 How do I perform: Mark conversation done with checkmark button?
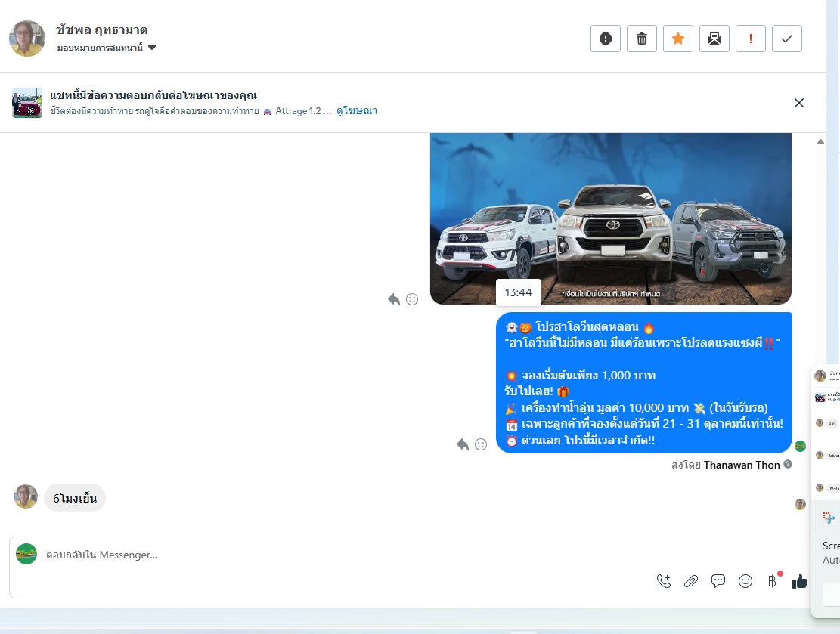tap(786, 39)
